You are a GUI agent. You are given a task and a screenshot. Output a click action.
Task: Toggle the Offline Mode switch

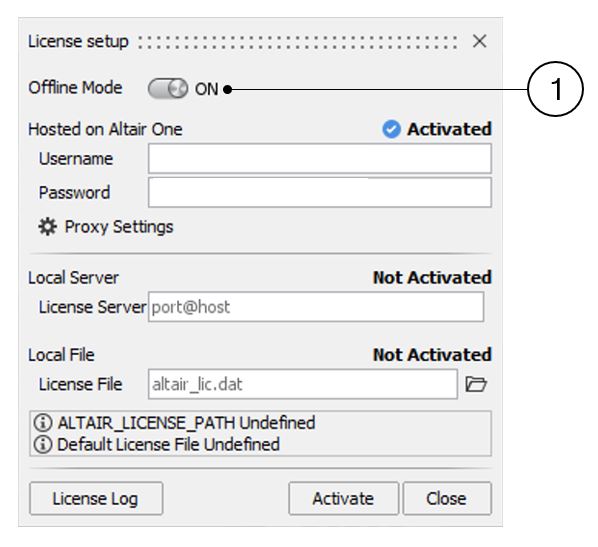click(x=168, y=89)
